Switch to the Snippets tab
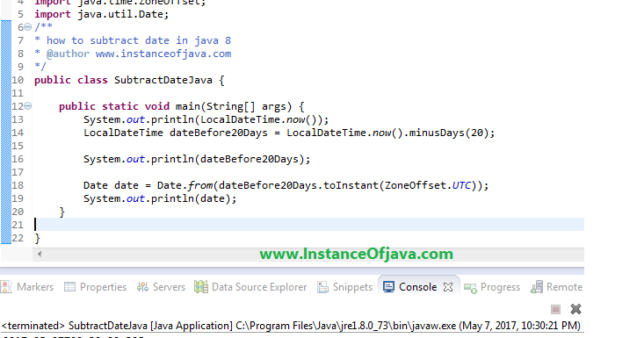The height and width of the screenshot is (338, 644). tap(345, 287)
